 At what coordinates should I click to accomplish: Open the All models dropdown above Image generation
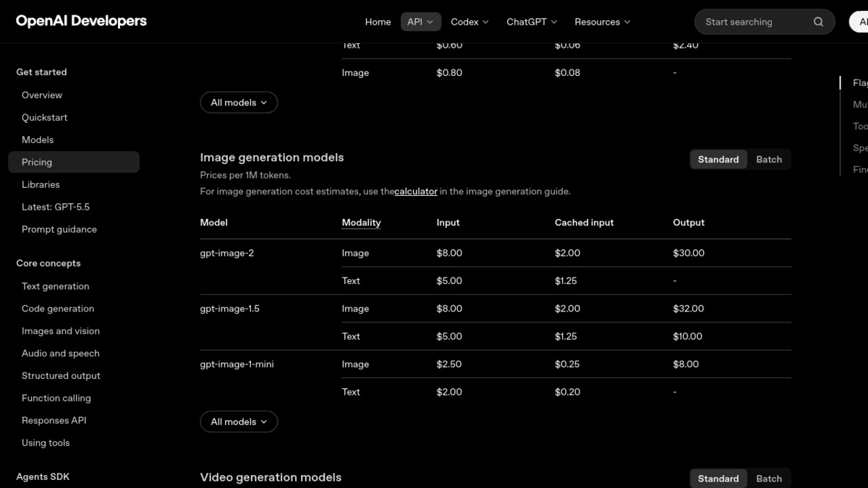coord(239,103)
